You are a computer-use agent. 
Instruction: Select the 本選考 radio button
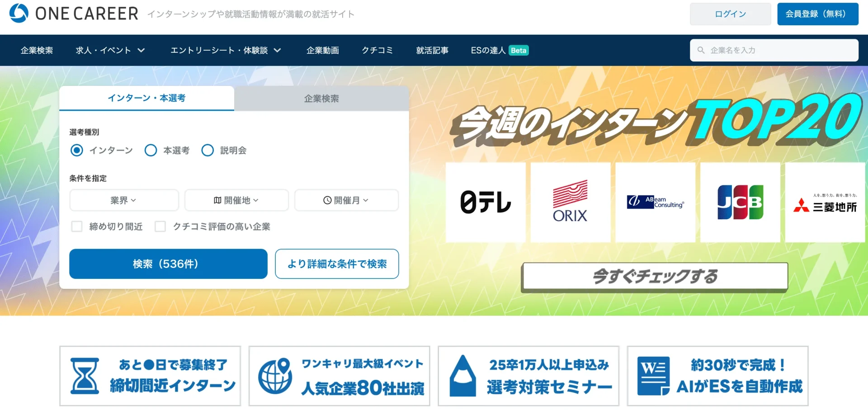(151, 150)
